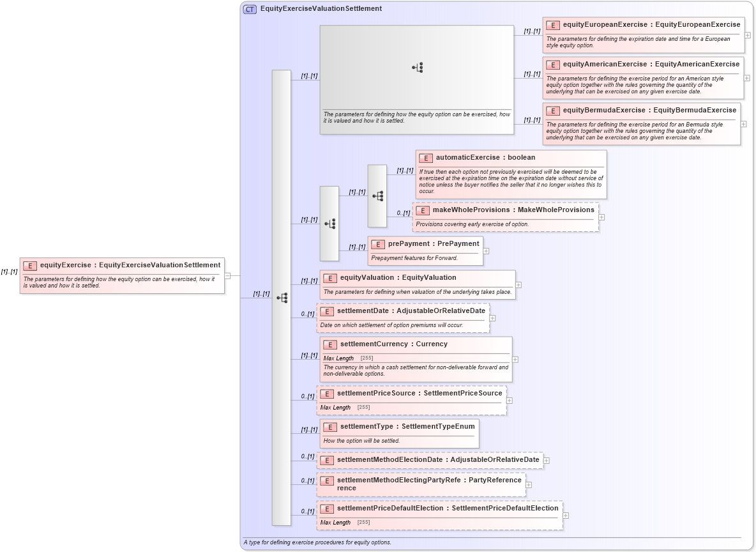
Task: Click 'How the option will be settled.' text
Action: pos(361,441)
